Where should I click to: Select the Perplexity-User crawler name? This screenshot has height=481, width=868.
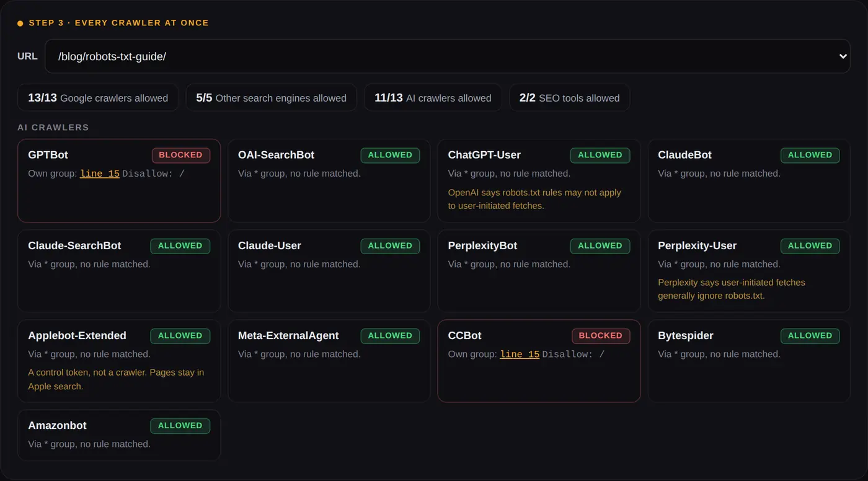(697, 245)
